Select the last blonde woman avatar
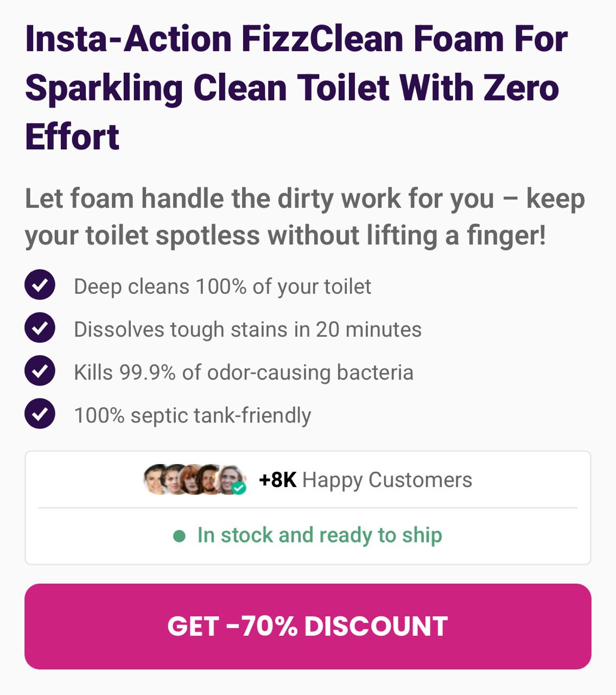The height and width of the screenshot is (695, 616). click(230, 479)
